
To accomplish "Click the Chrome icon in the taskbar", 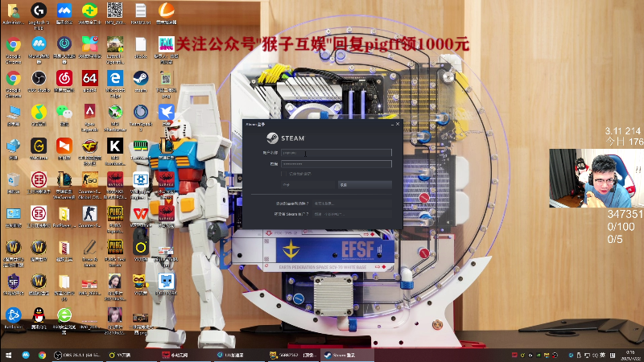I will click(42, 355).
